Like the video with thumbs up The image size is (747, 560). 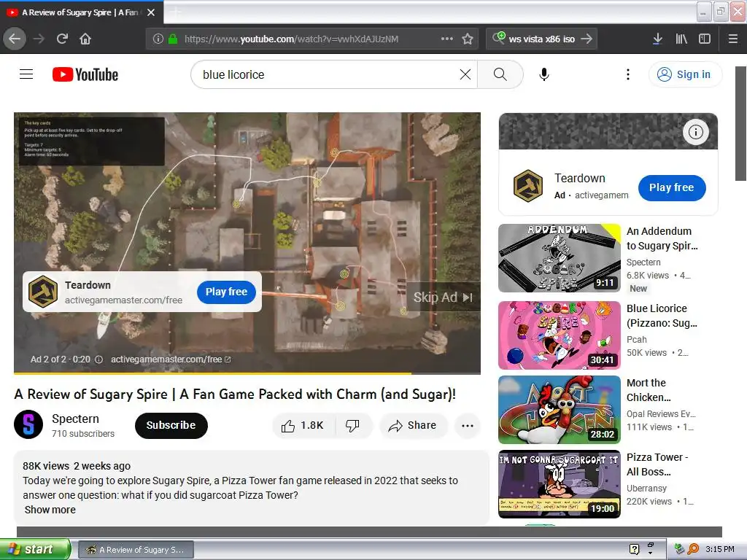point(303,425)
